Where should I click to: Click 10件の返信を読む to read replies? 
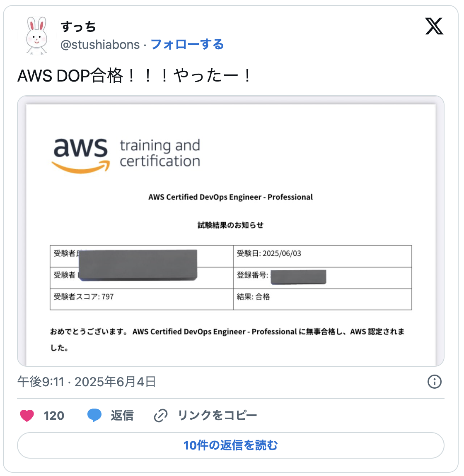(x=231, y=445)
